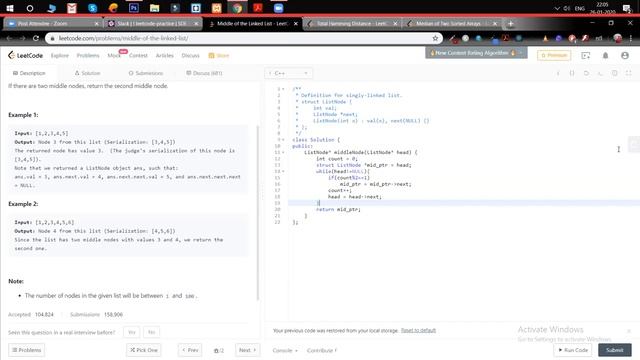The width and height of the screenshot is (640, 360).
Task: Switch to the Submissions tab
Action: [x=146, y=73]
